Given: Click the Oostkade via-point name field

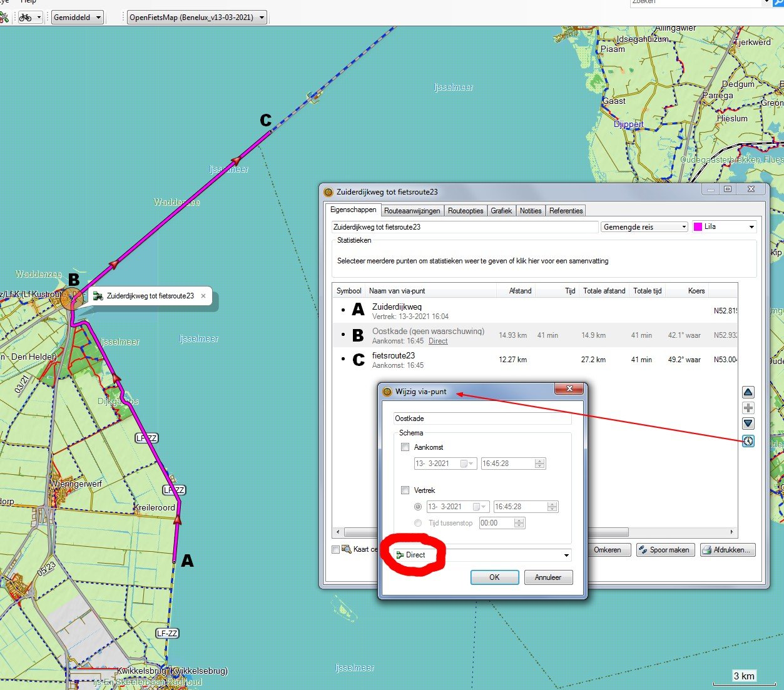Looking at the screenshot, I should pos(482,419).
